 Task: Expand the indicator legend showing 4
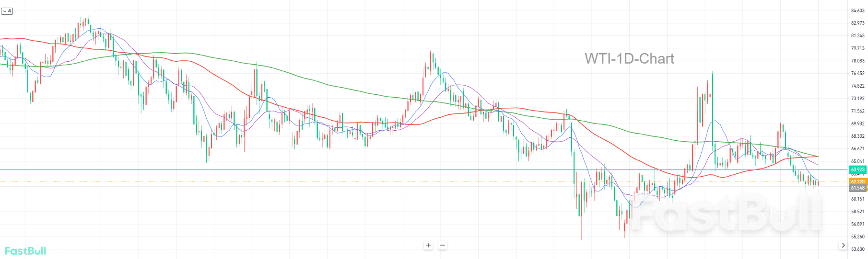click(7, 11)
